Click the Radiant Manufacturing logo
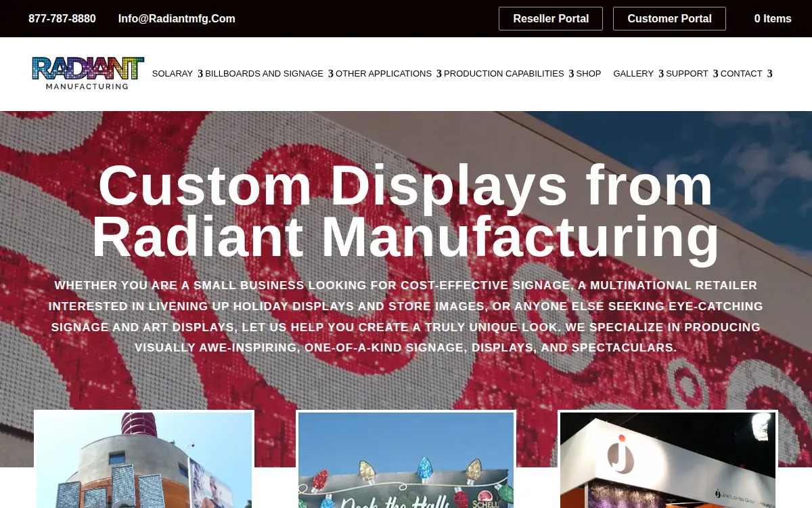Screen dimensions: 812x508 pos(88,73)
